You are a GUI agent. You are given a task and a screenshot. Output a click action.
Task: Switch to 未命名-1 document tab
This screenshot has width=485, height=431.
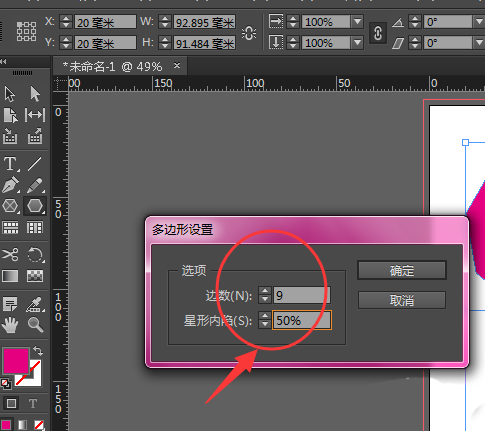113,67
